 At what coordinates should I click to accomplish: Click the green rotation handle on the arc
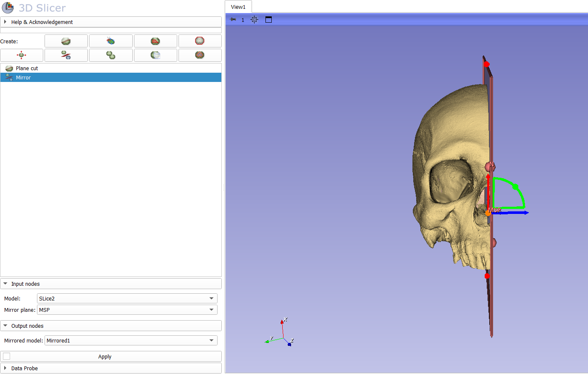coord(515,187)
